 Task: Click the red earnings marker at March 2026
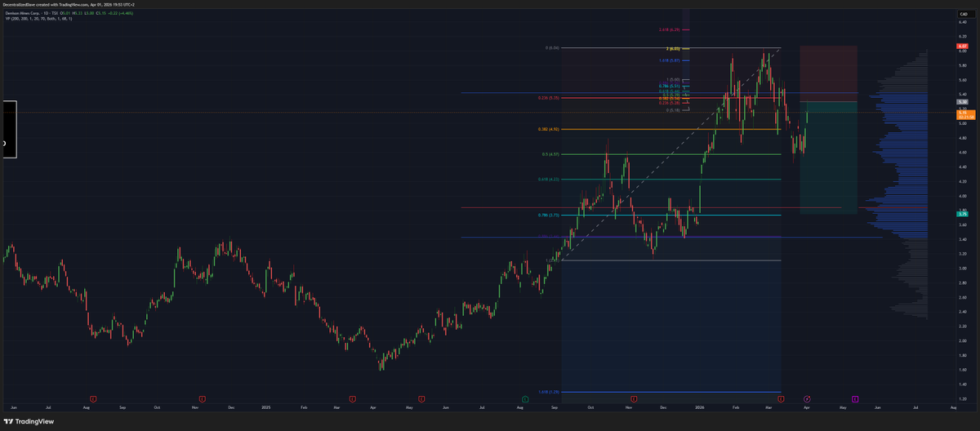782,398
